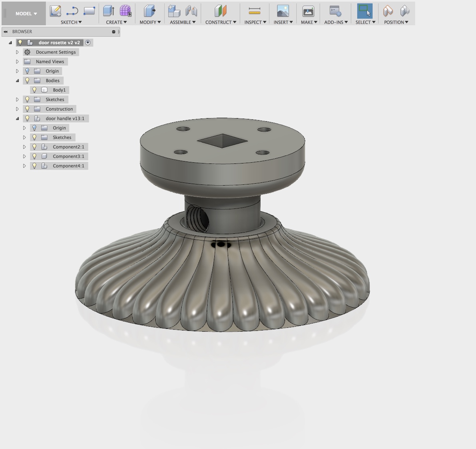Collapse the door handle v13:1 node
The width and height of the screenshot is (476, 449).
point(17,119)
